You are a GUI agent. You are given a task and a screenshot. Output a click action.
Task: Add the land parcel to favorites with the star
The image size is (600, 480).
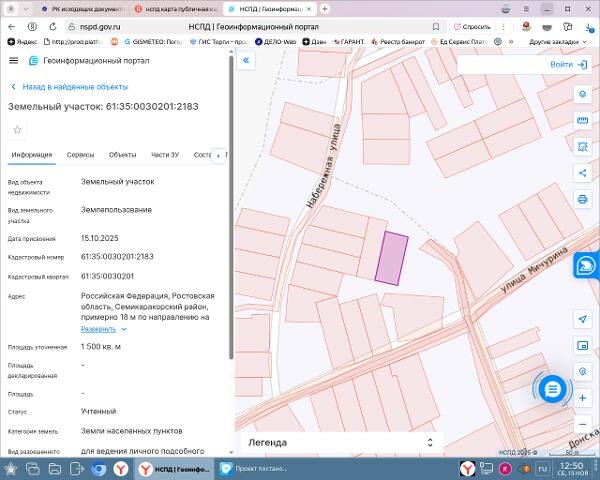pyautogui.click(x=17, y=130)
